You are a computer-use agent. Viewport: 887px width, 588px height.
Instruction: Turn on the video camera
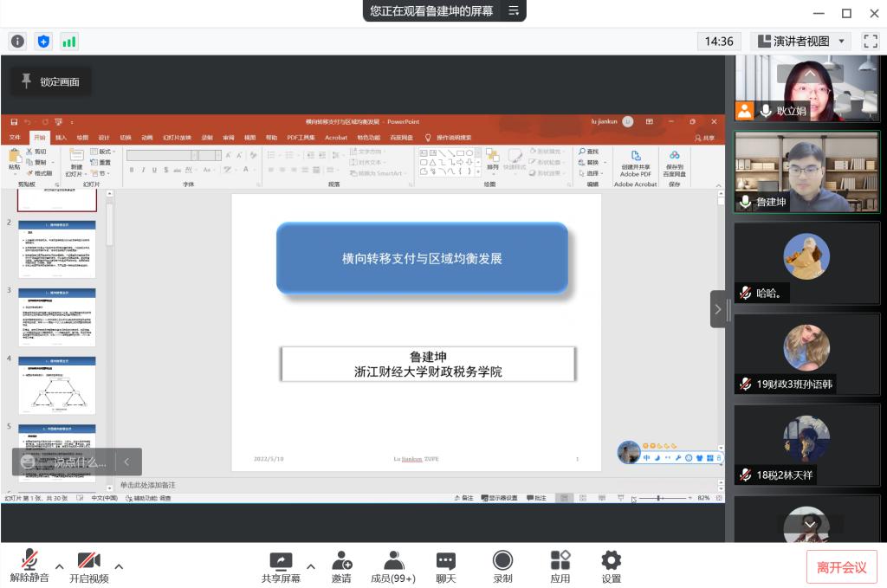88,566
